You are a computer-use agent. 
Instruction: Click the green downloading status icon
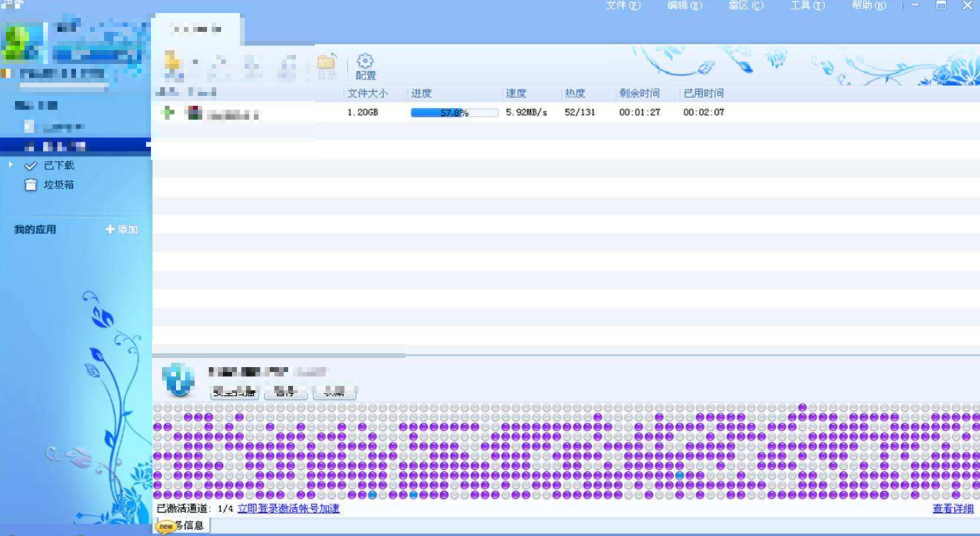167,112
